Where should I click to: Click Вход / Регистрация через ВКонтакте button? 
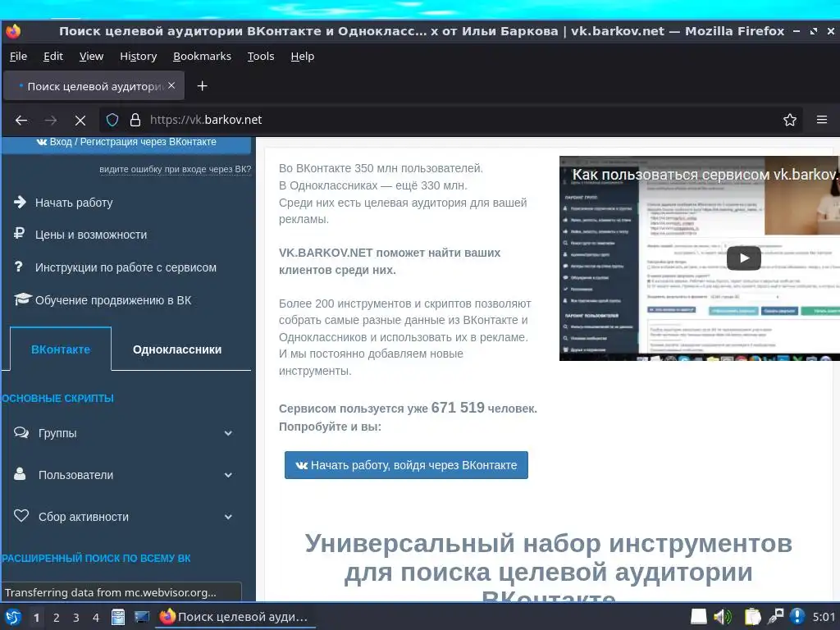pos(126,143)
